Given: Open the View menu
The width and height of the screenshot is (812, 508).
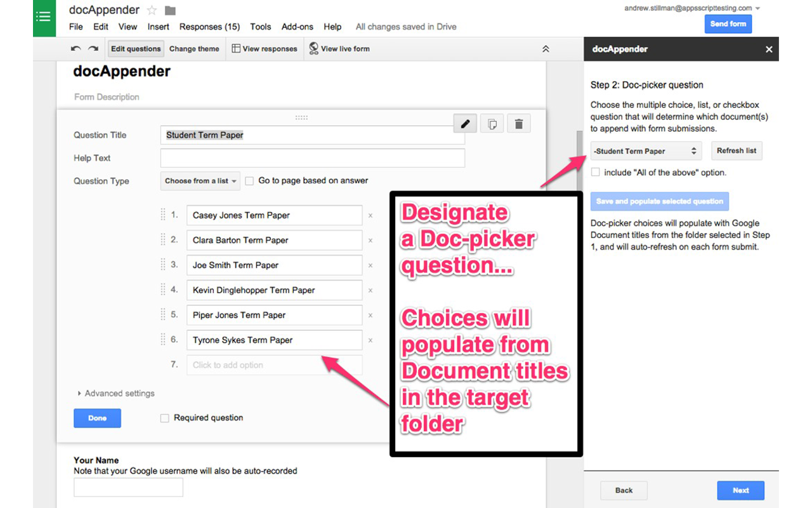Looking at the screenshot, I should tap(128, 27).
